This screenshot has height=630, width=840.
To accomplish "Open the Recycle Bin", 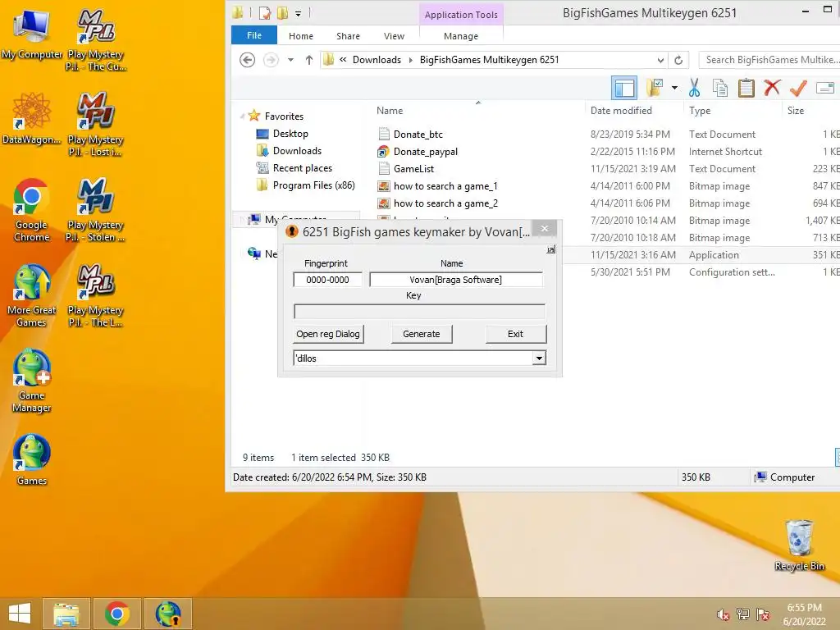I will click(x=799, y=546).
